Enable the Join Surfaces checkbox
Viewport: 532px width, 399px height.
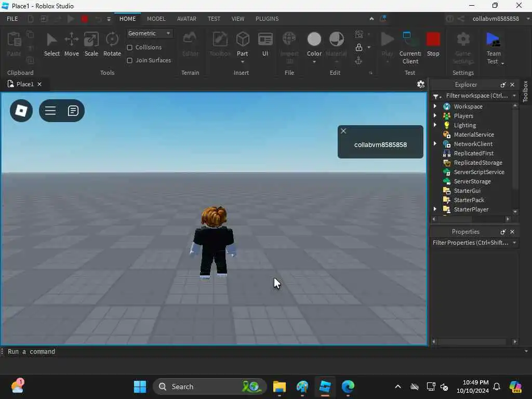(129, 60)
